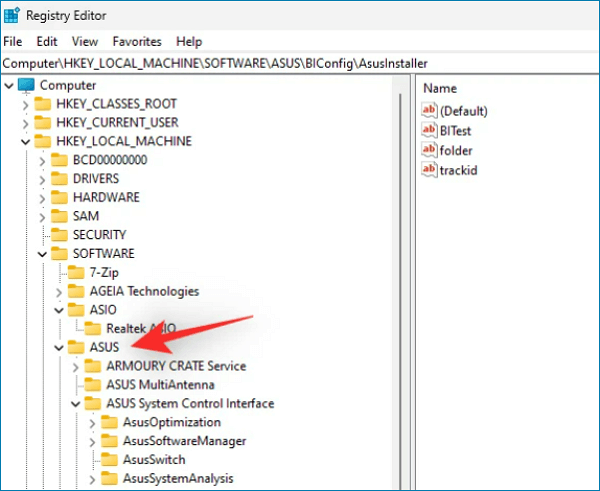Click the HKEY_LOCAL_MACHINE folder icon

point(42,141)
